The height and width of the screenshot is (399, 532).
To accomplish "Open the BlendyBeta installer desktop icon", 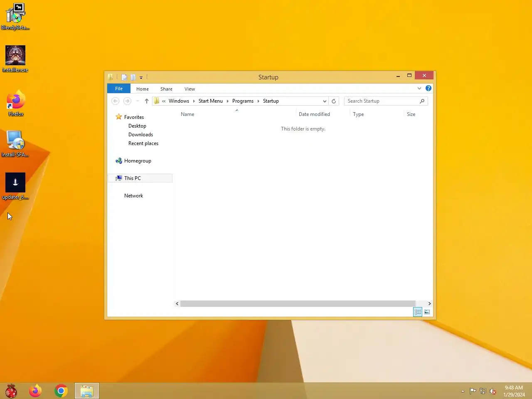I will (15, 17).
